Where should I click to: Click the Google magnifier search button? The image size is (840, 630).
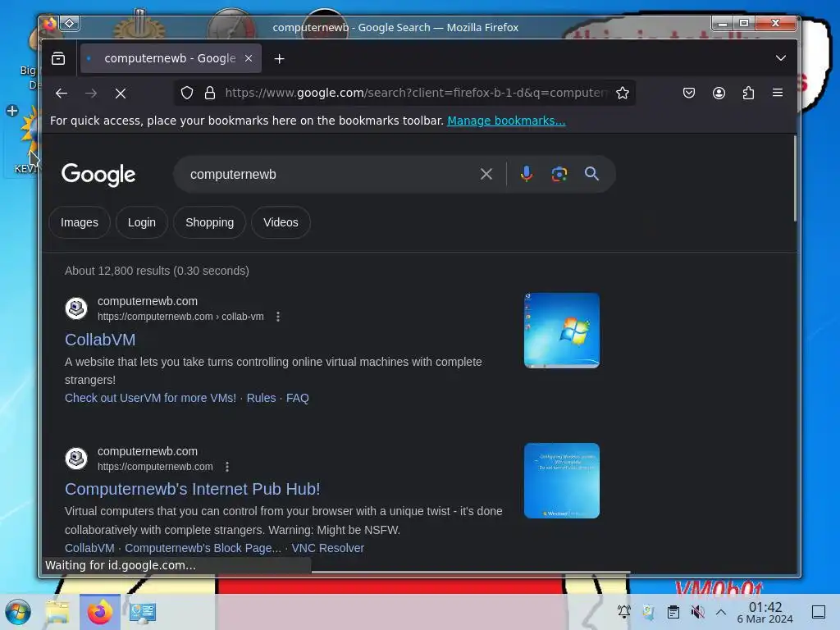coord(591,174)
